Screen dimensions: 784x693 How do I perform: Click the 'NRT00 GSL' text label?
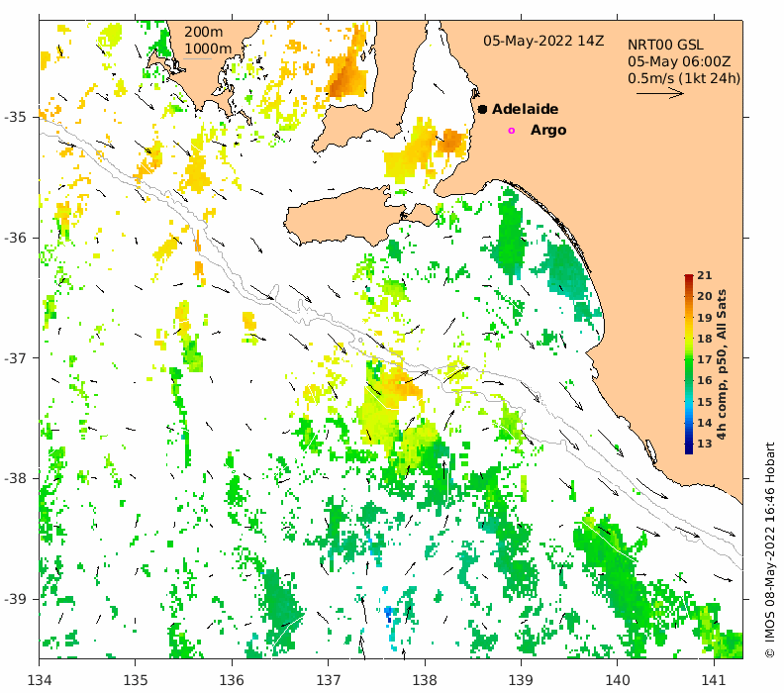[x=665, y=45]
